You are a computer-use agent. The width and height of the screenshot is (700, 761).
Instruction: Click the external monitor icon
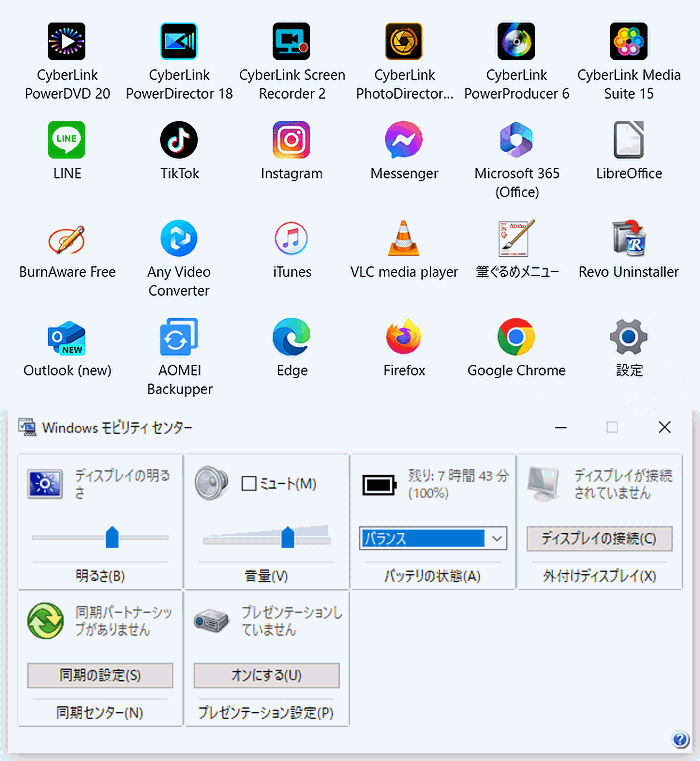[x=545, y=484]
